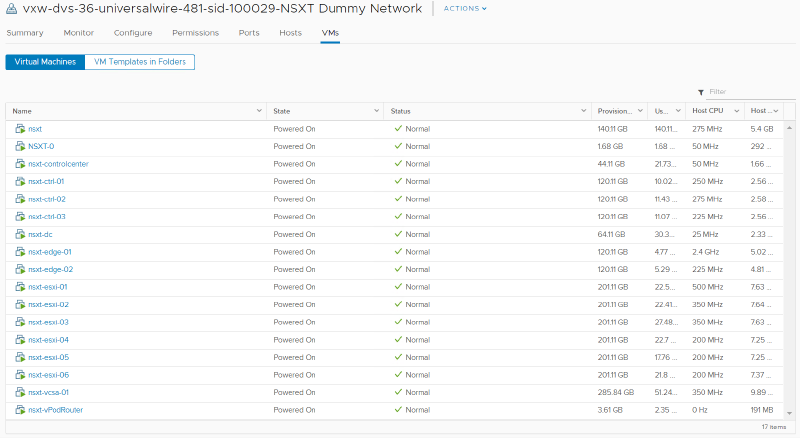Click the Filter input field
This screenshot has width=800, height=438.
751,92
